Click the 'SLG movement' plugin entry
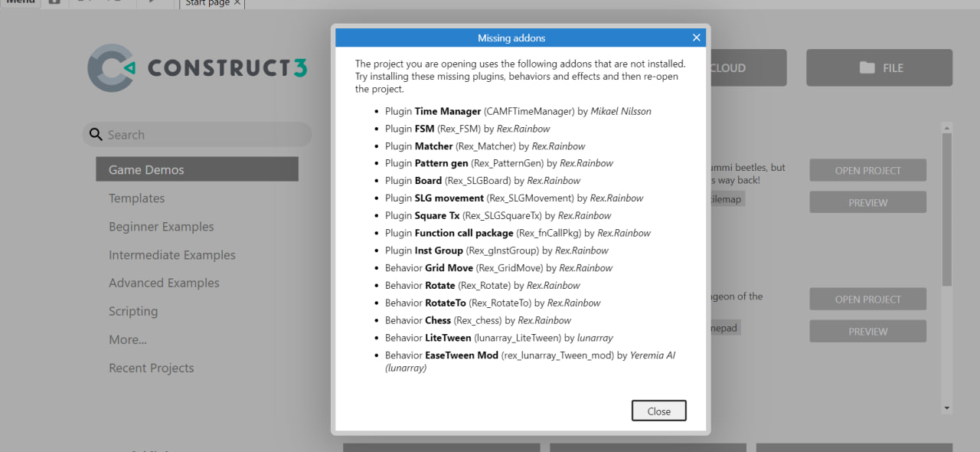The height and width of the screenshot is (452, 980). click(514, 198)
